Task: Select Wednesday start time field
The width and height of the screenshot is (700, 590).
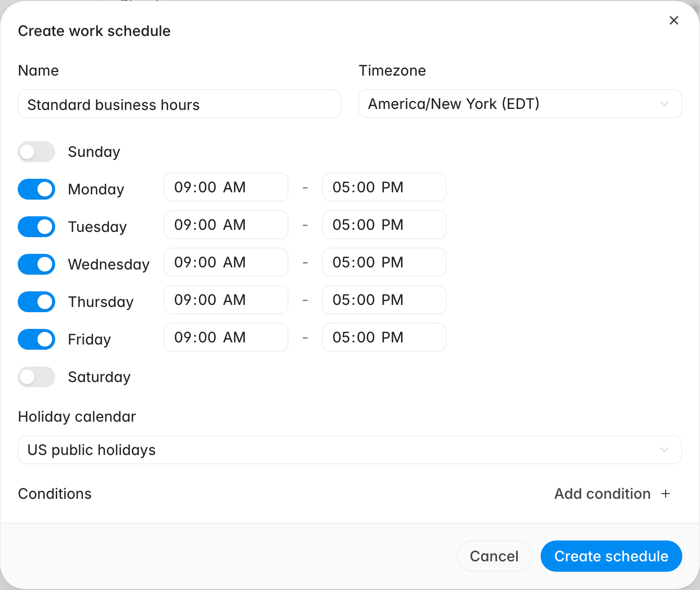Action: pos(226,262)
